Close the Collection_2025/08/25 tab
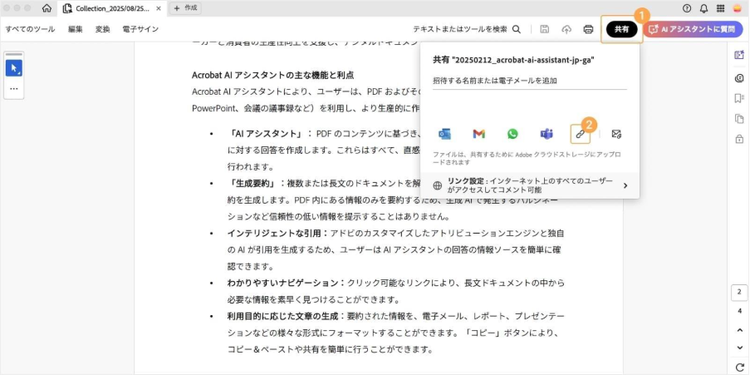This screenshot has height=375, width=750. [x=159, y=8]
